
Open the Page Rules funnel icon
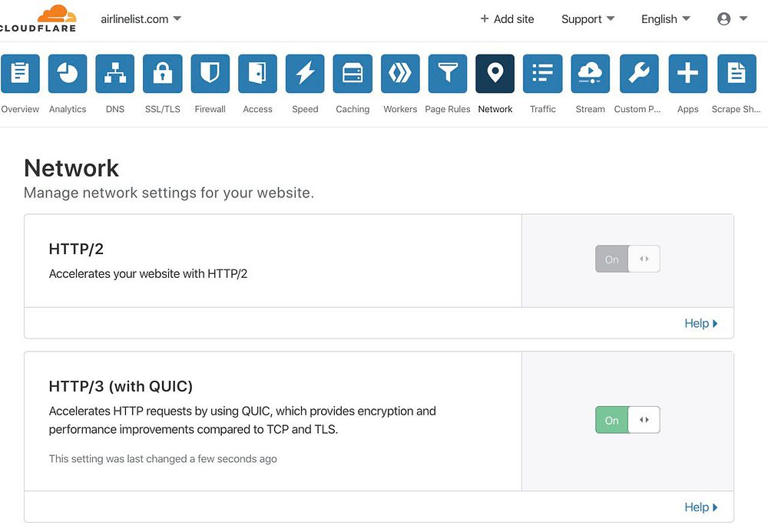click(448, 74)
